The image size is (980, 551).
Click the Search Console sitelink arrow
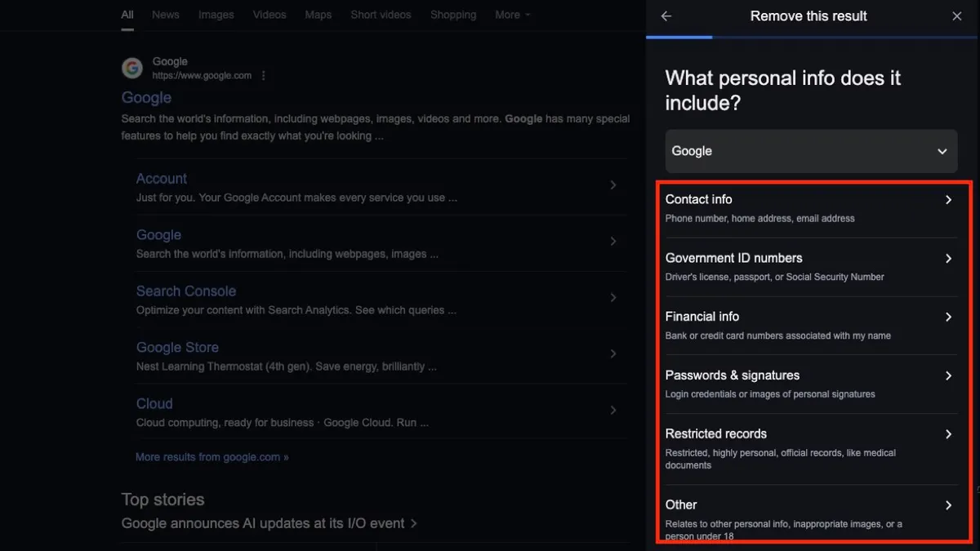point(612,298)
